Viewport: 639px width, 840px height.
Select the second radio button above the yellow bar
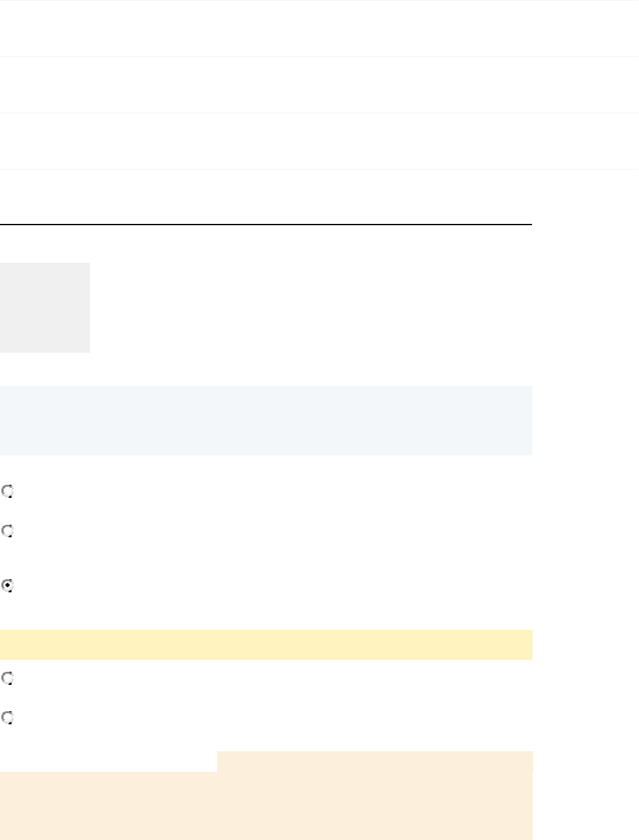tap(8, 531)
